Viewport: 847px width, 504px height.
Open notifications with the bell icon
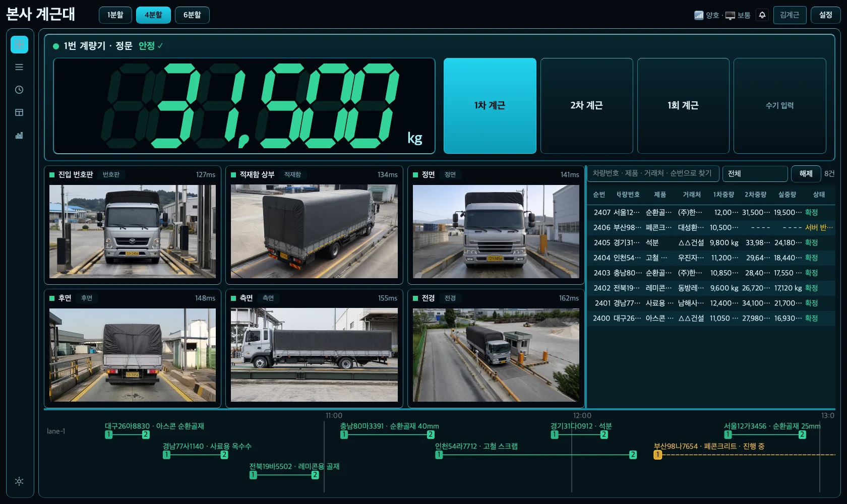762,15
